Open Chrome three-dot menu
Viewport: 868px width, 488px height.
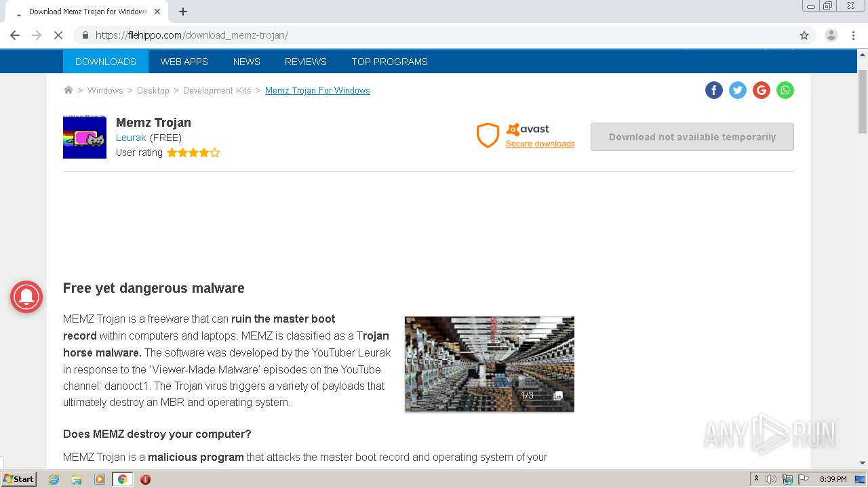point(853,35)
